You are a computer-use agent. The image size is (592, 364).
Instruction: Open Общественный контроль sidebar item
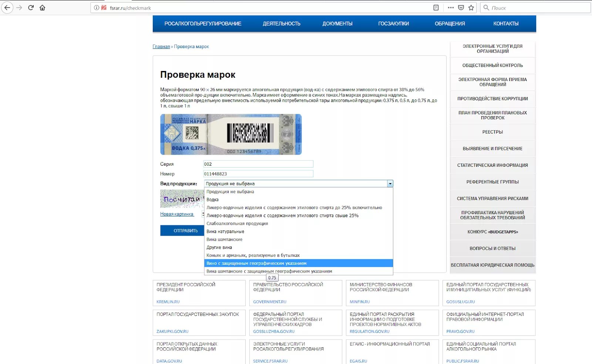coord(492,65)
